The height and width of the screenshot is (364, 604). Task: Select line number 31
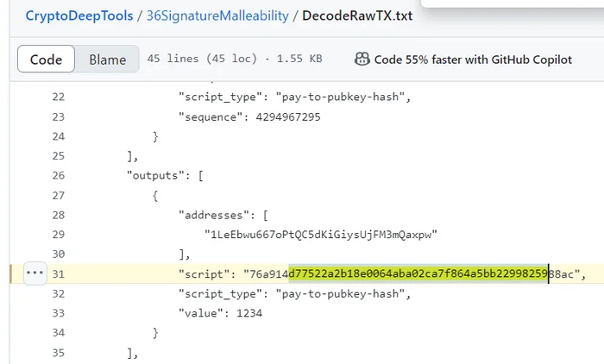click(59, 274)
